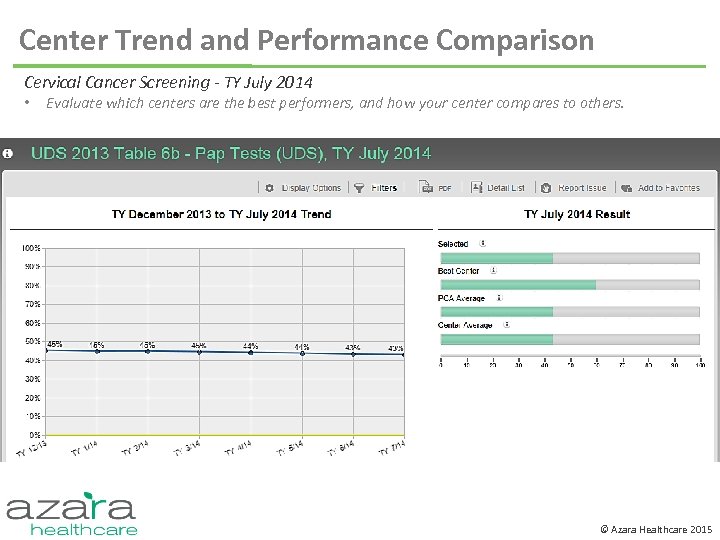Open Detail List label
Screen dimensions: 720x540
tap(506, 188)
